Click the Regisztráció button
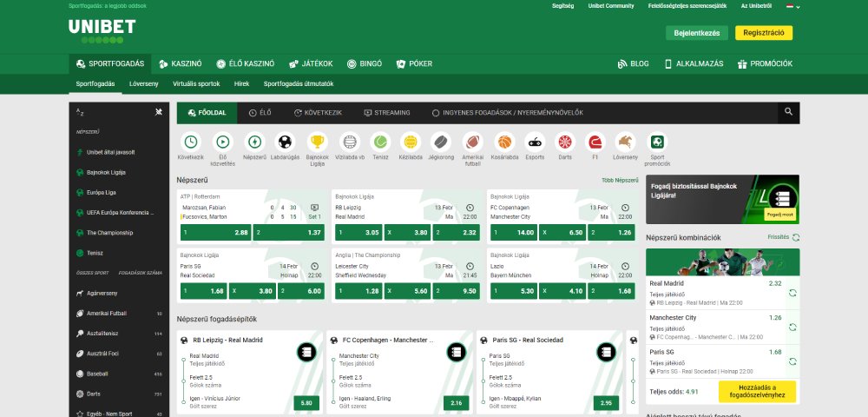 click(x=763, y=33)
